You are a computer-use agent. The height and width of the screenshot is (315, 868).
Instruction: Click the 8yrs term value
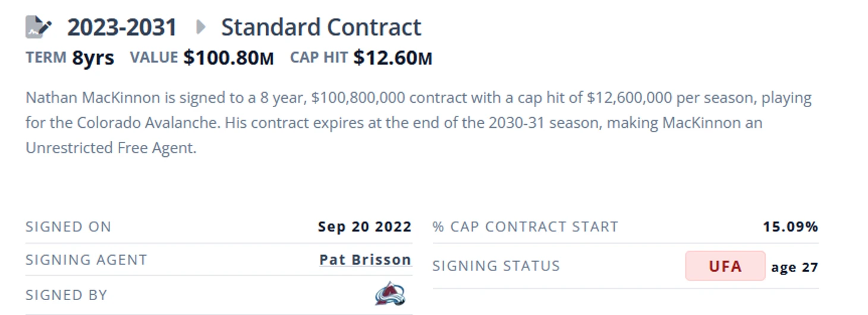93,58
